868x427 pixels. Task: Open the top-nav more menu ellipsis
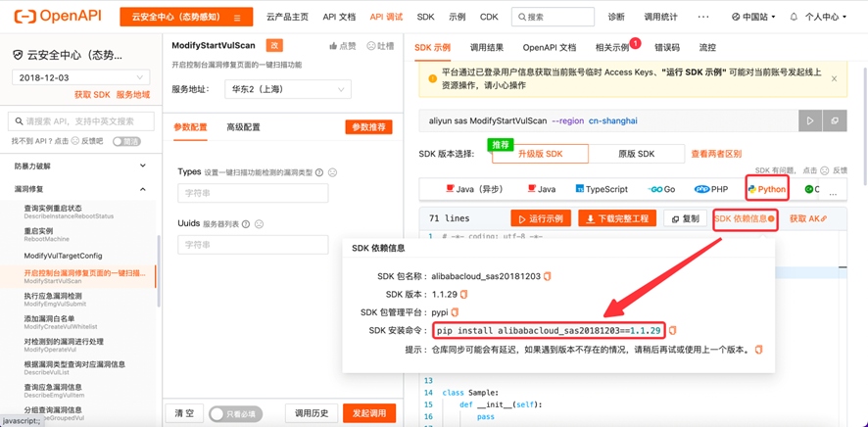(703, 18)
